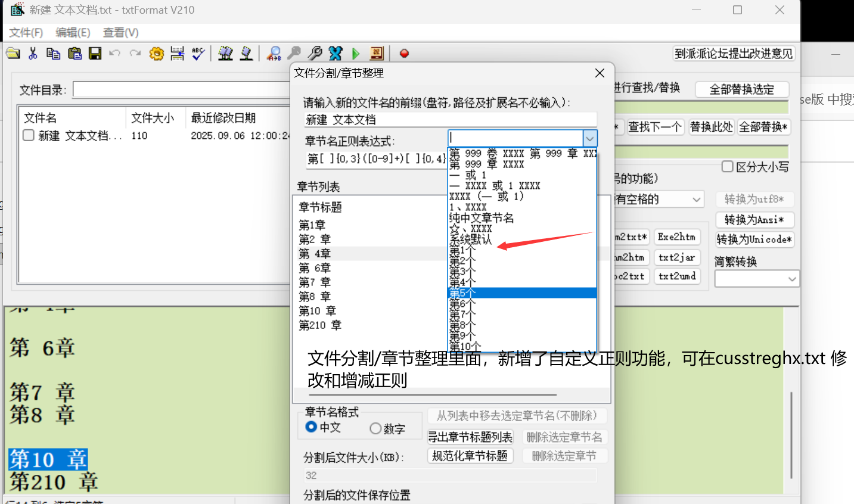The width and height of the screenshot is (854, 504).
Task: Choose 第5个 in the regex list
Action: click(522, 293)
